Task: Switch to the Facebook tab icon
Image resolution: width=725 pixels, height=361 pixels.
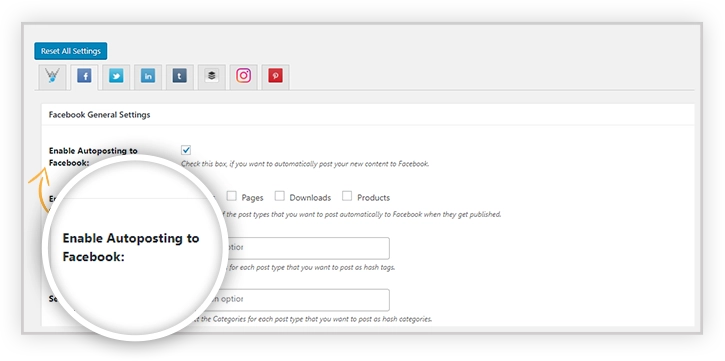Action: pos(84,76)
